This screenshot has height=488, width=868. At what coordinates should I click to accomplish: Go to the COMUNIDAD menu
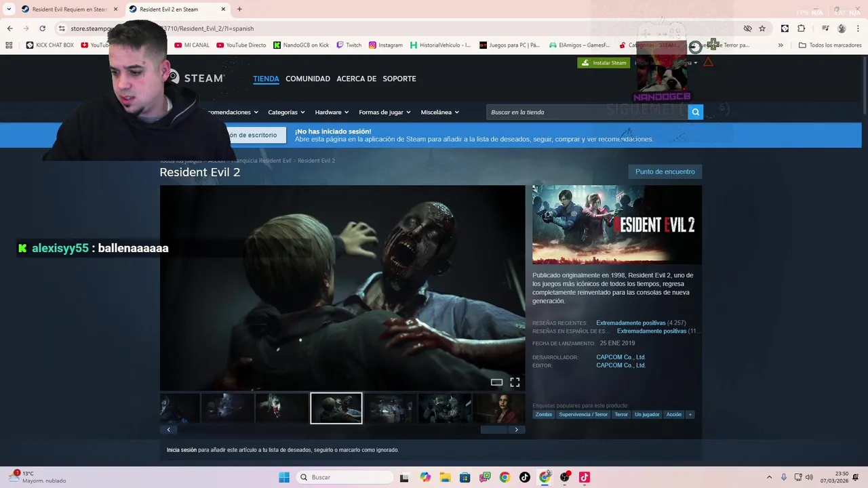(x=308, y=79)
